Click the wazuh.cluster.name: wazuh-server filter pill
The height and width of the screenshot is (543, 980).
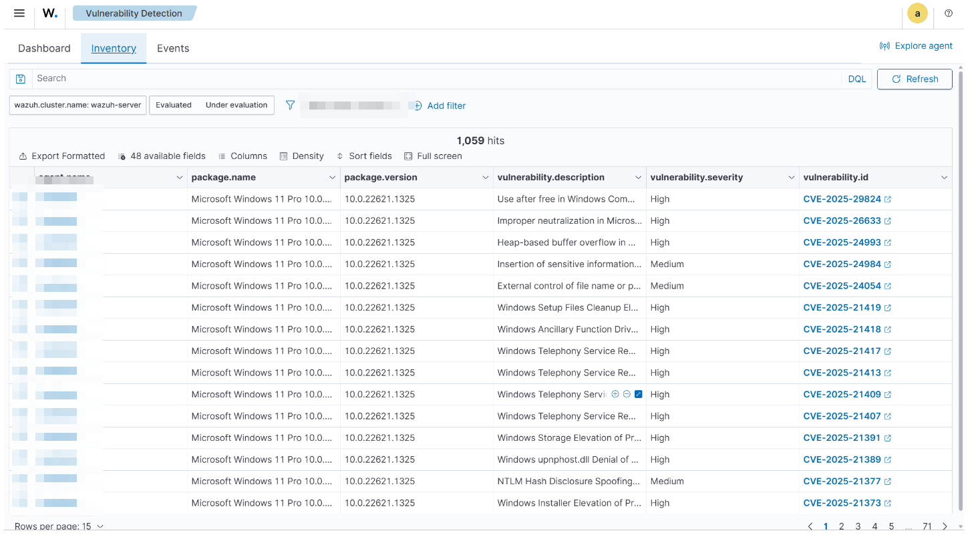[77, 105]
